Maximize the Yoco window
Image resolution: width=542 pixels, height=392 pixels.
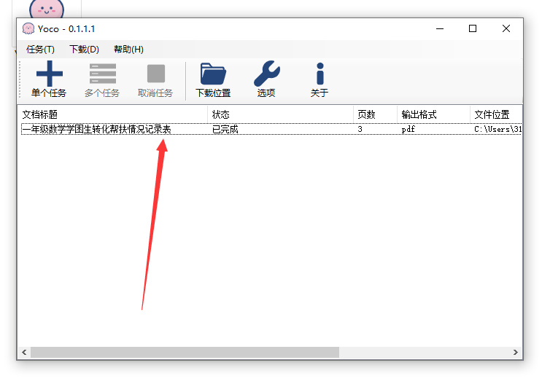coord(473,28)
